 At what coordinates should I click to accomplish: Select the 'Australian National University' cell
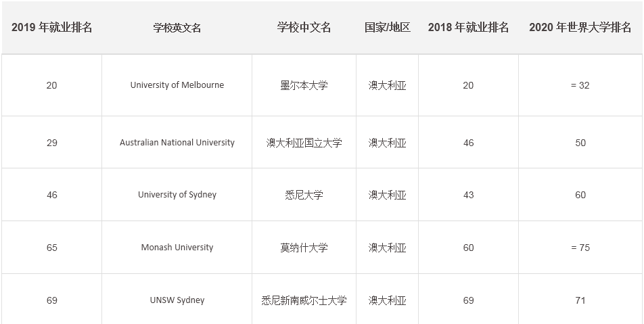[177, 143]
